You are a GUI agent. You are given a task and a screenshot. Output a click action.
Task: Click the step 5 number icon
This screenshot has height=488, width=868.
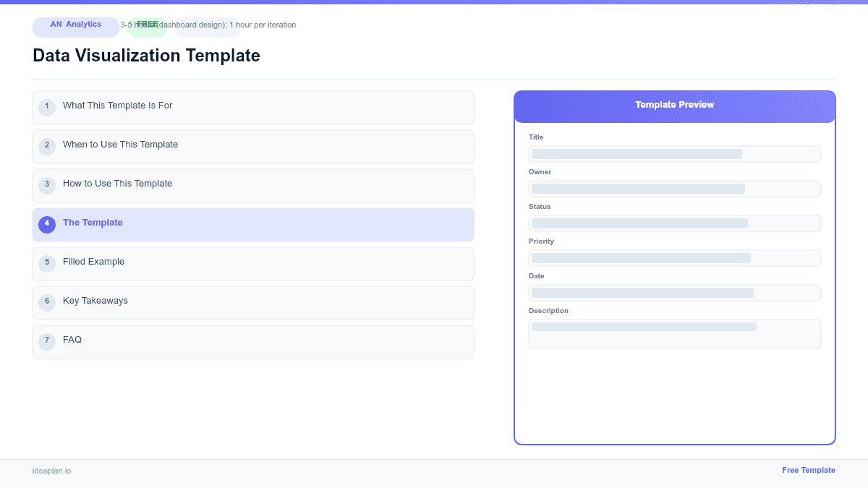(x=47, y=263)
